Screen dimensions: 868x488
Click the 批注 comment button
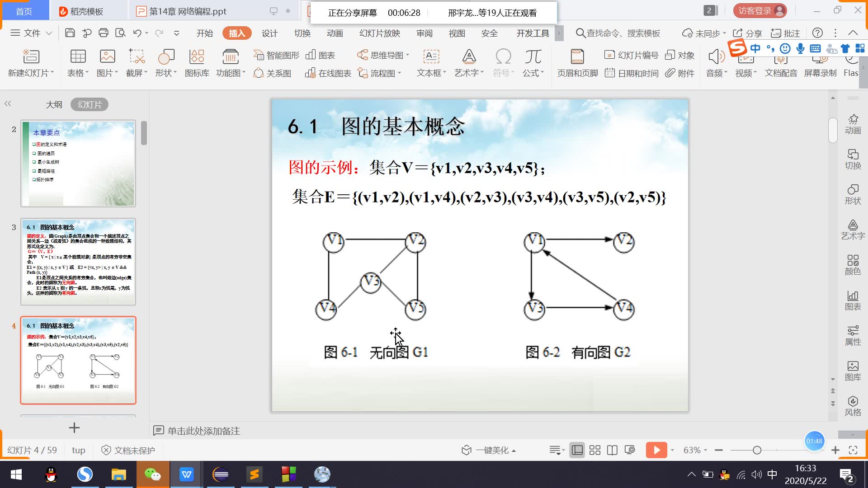point(785,33)
